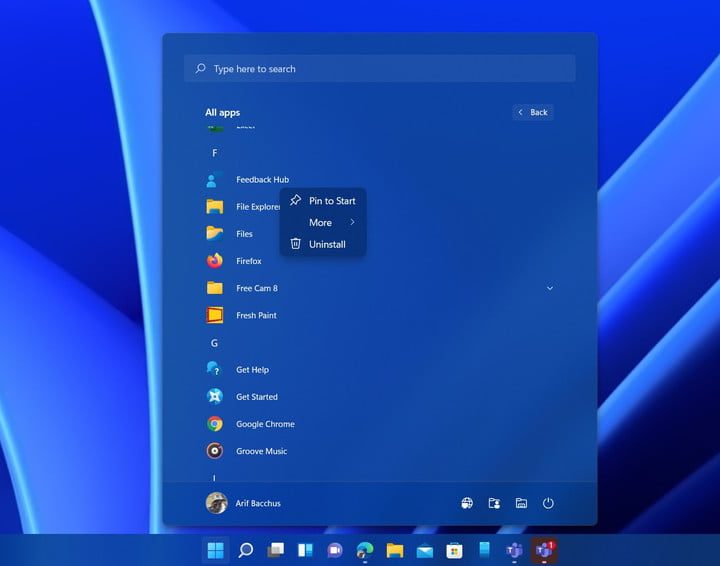Open the Pictures folder icon in Start footer
This screenshot has height=566, width=720.
(521, 503)
